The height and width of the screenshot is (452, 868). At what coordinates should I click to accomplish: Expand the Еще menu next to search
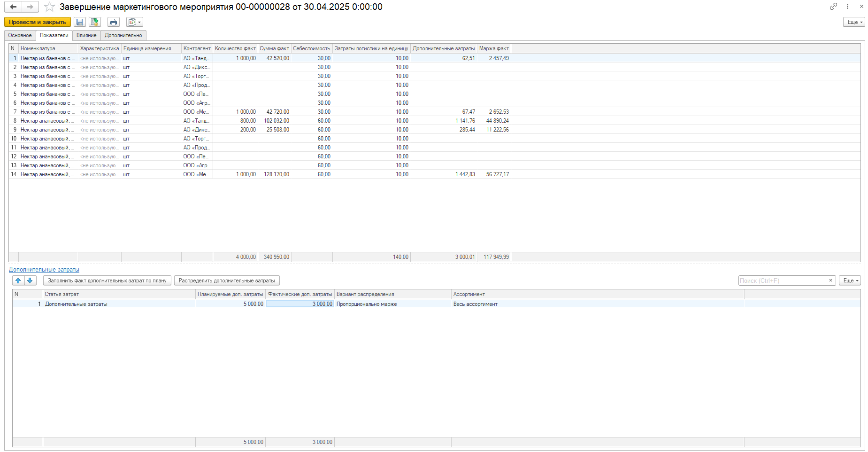point(850,281)
